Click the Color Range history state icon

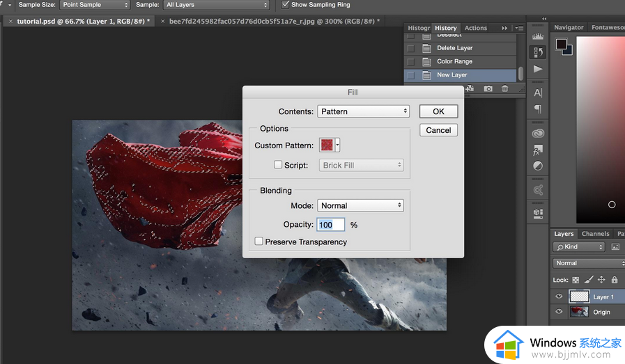(x=426, y=62)
